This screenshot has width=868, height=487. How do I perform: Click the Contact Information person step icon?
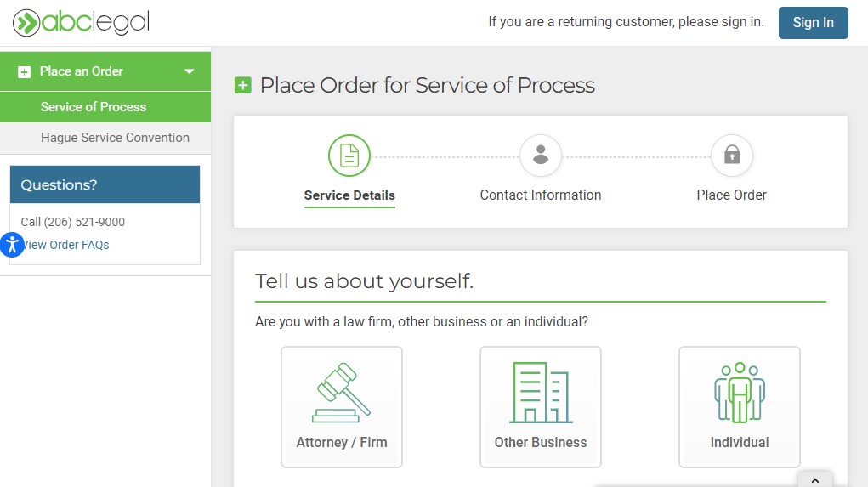pyautogui.click(x=541, y=156)
